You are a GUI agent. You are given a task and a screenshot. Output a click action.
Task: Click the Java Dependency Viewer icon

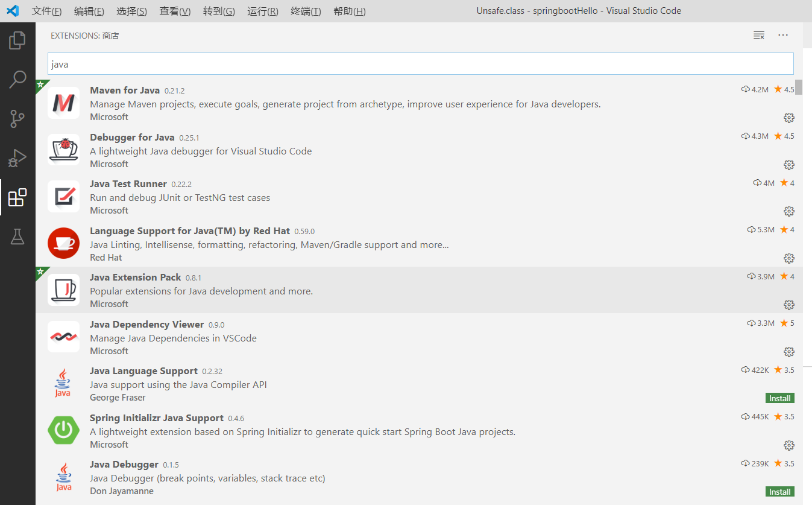[x=63, y=337]
